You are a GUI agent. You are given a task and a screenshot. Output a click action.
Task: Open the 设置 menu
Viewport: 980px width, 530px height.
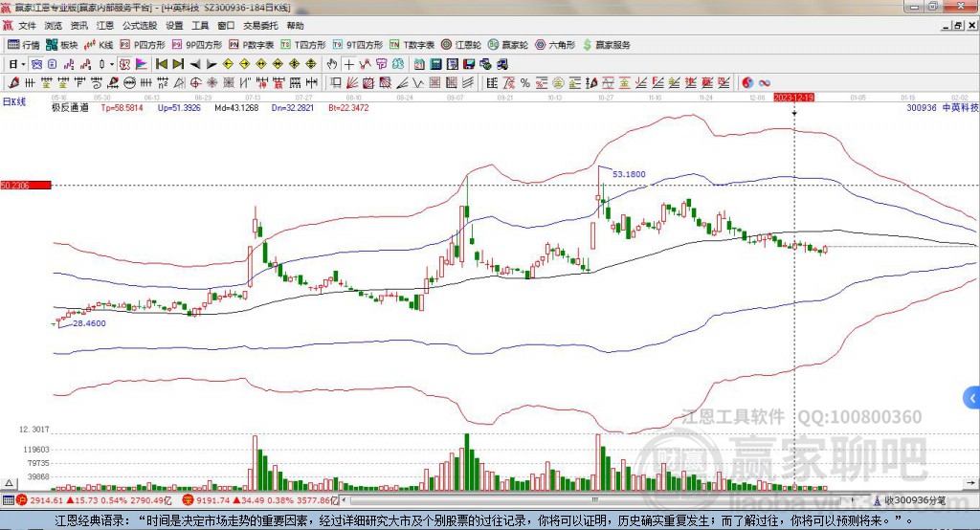(174, 26)
